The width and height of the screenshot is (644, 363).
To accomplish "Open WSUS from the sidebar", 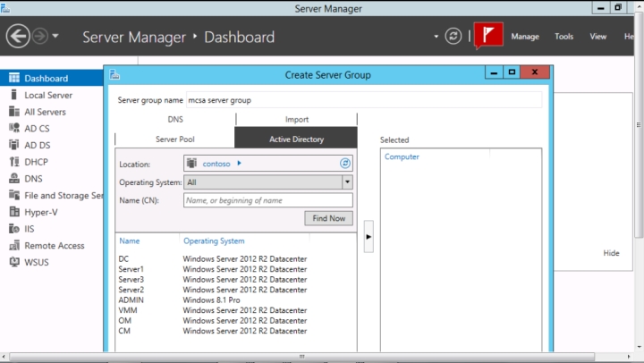I will click(36, 262).
